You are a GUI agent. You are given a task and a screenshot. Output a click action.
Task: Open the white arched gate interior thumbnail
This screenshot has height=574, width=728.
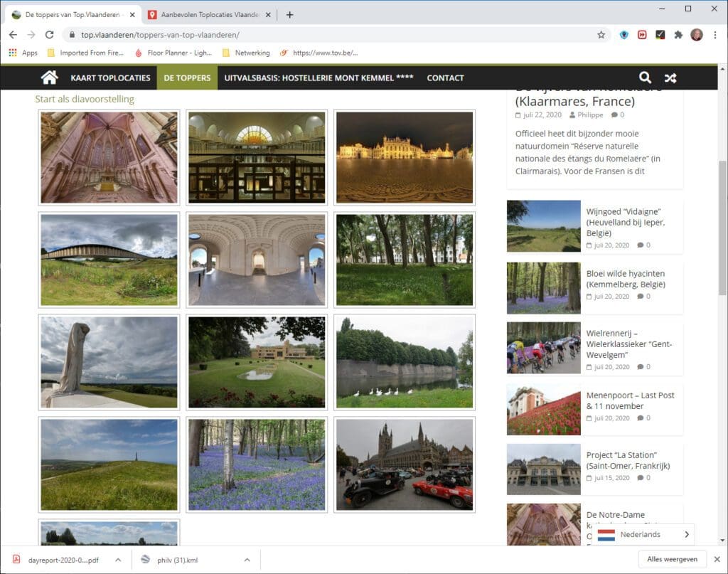(257, 260)
